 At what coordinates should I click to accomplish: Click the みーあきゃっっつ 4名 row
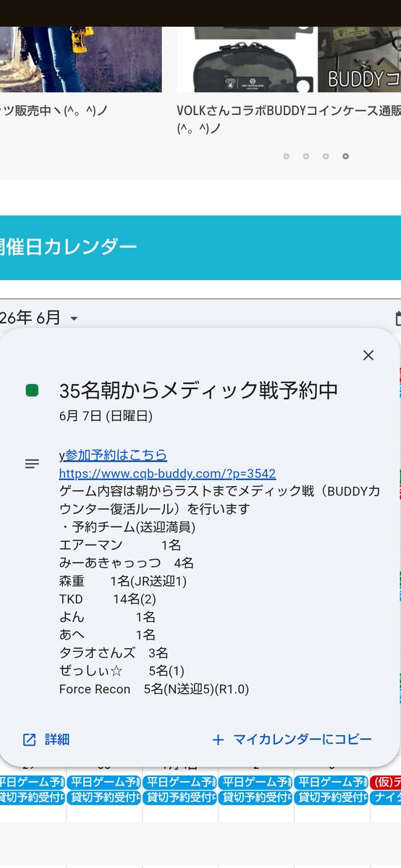127,563
